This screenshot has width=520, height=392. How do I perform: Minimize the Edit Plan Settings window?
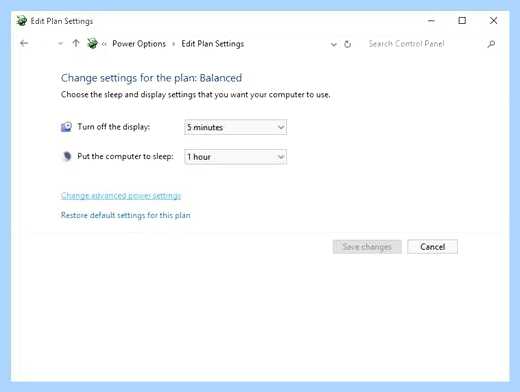click(x=431, y=21)
